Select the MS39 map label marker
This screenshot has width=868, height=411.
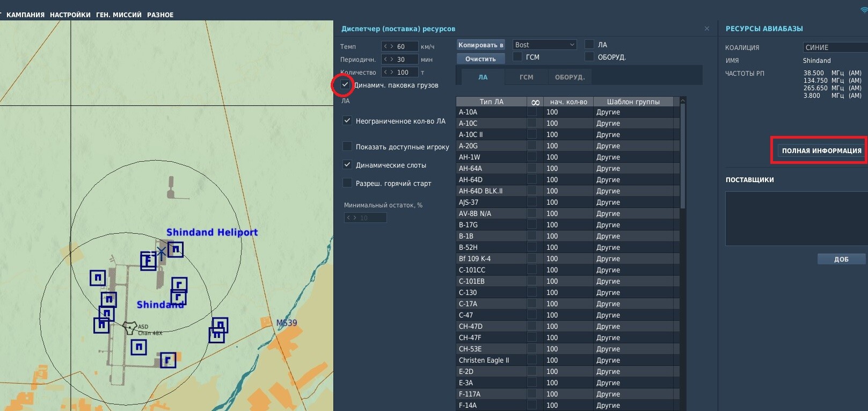287,323
